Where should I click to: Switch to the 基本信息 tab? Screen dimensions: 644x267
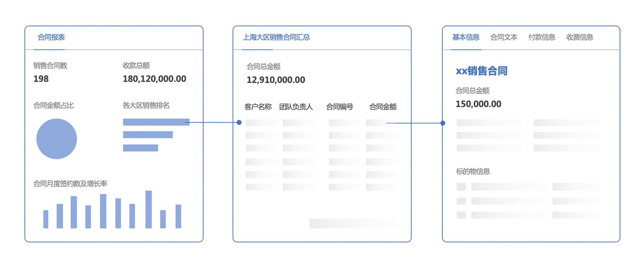pyautogui.click(x=466, y=37)
